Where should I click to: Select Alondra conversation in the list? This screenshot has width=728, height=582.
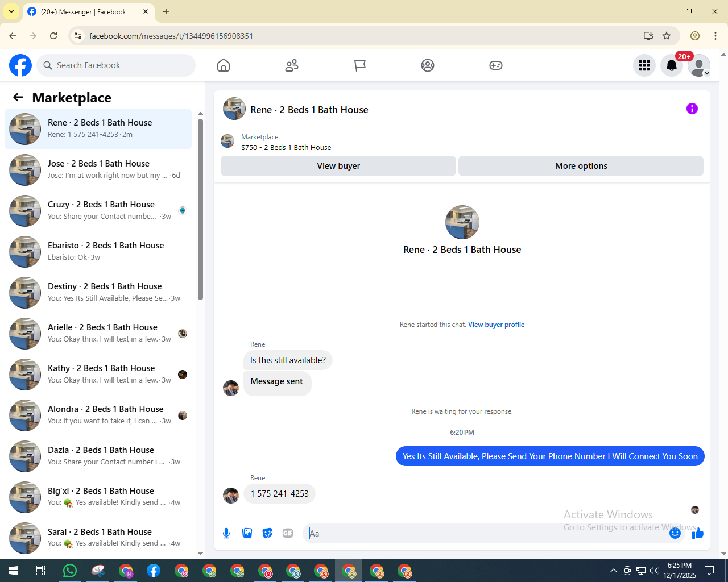[x=98, y=415]
